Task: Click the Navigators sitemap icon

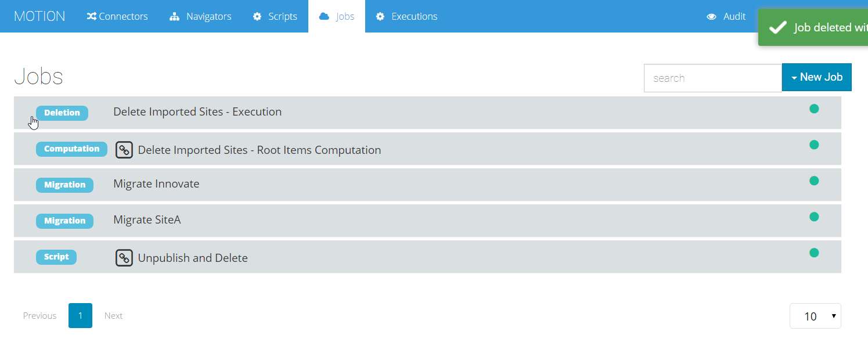Action: coord(174,16)
